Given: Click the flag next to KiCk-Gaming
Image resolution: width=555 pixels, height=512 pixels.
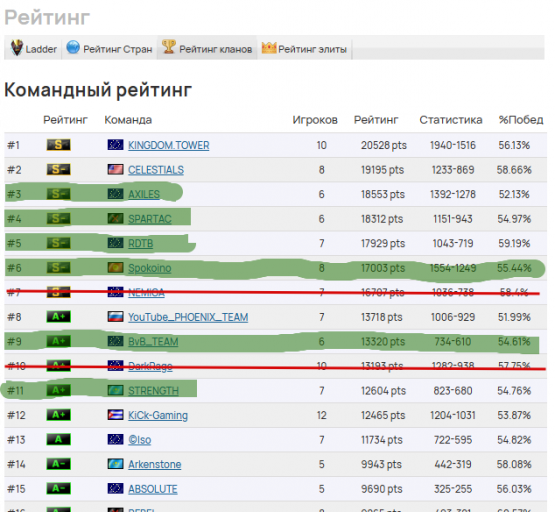Looking at the screenshot, I should point(115,415).
